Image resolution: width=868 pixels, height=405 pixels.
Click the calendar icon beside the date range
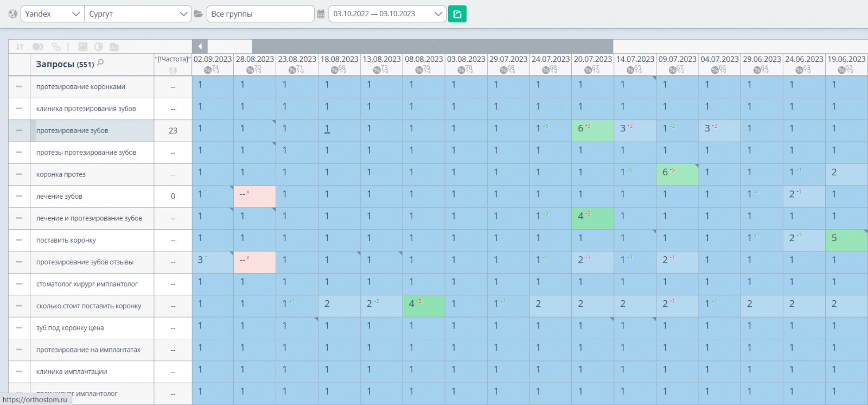[x=321, y=14]
